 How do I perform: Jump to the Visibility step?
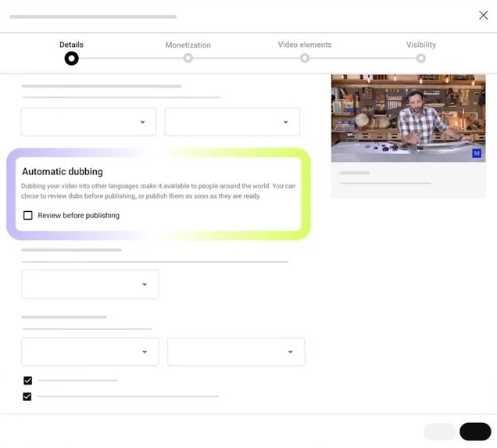click(x=421, y=45)
